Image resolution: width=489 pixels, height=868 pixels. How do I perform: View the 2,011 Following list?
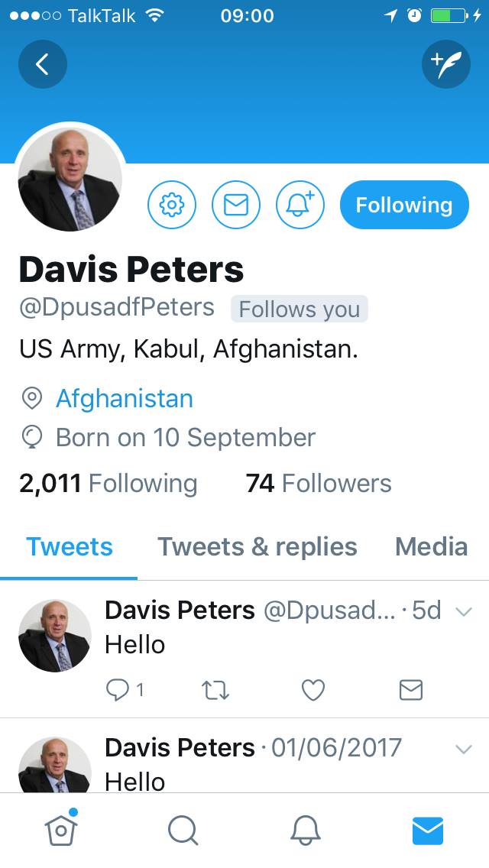click(x=108, y=483)
